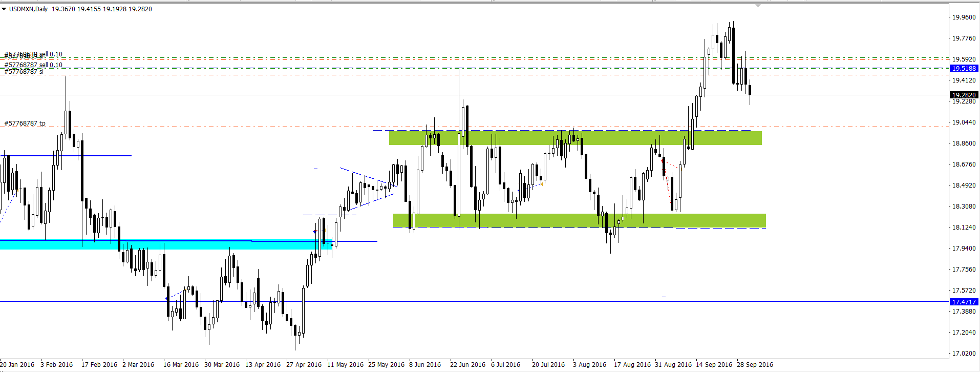980x372 pixels.
Task: Select the current price 19.2820 label
Action: 964,95
